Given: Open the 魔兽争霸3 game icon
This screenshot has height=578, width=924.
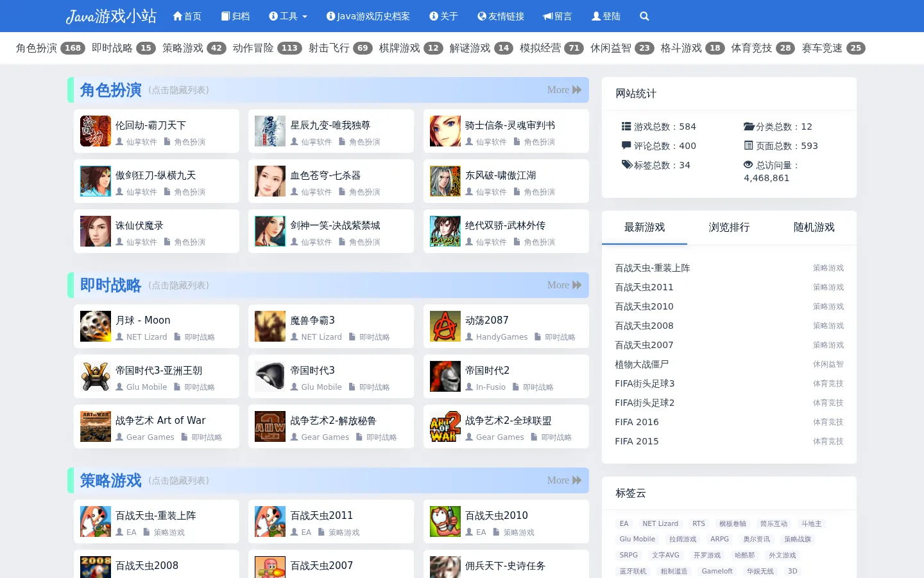Looking at the screenshot, I should click(x=270, y=326).
